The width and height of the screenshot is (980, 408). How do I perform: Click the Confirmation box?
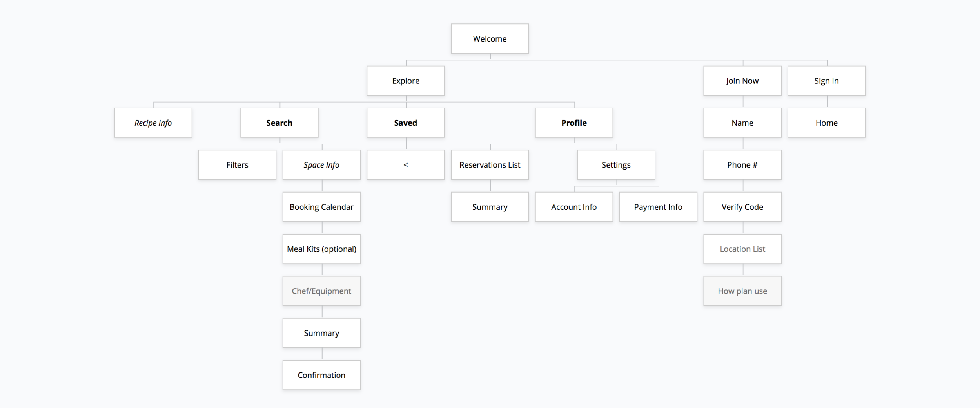[321, 375]
